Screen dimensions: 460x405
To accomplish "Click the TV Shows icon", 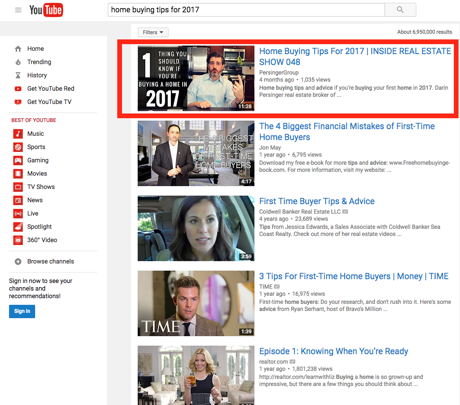I will pyautogui.click(x=18, y=187).
